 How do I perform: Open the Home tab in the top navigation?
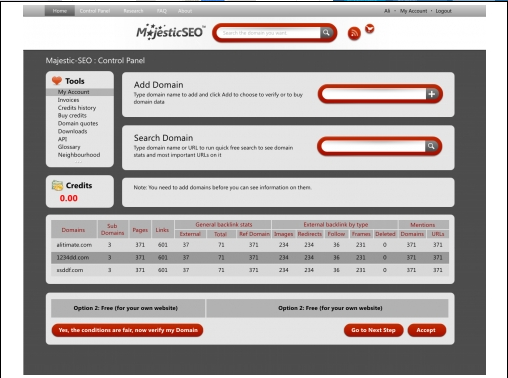pos(60,11)
